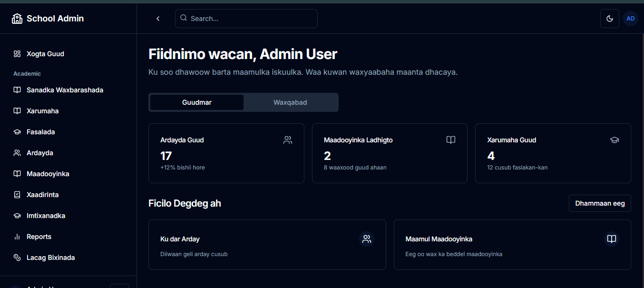
Task: Click the Xogta Guud dashboard grid icon
Action: click(x=17, y=54)
